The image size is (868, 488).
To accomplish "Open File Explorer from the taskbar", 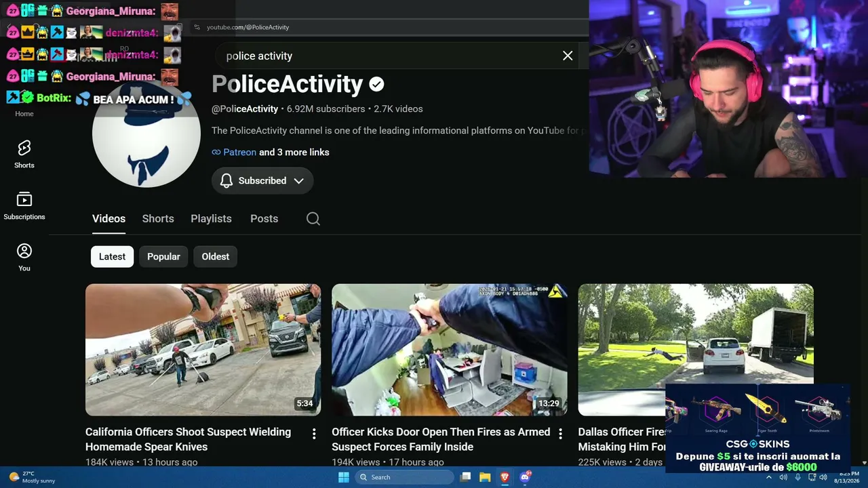I will [485, 477].
